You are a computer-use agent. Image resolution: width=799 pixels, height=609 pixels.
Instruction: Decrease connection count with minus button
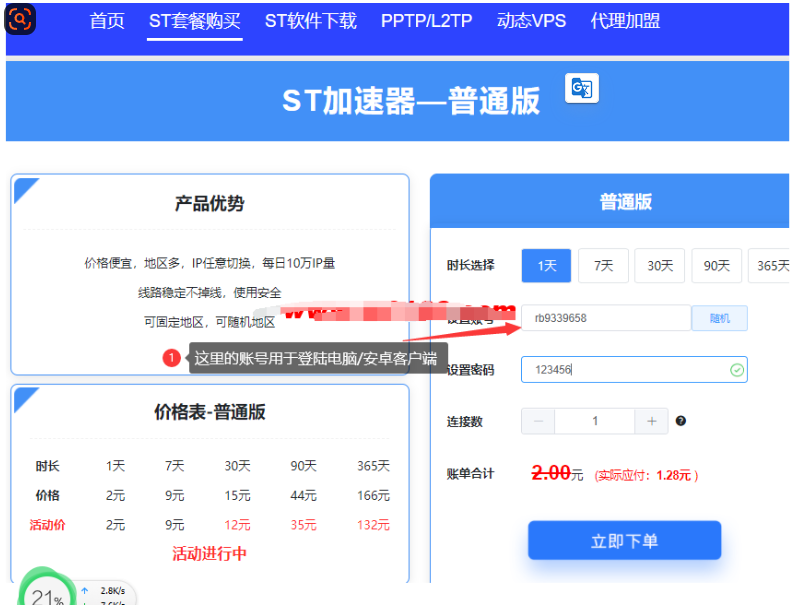pyautogui.click(x=538, y=421)
